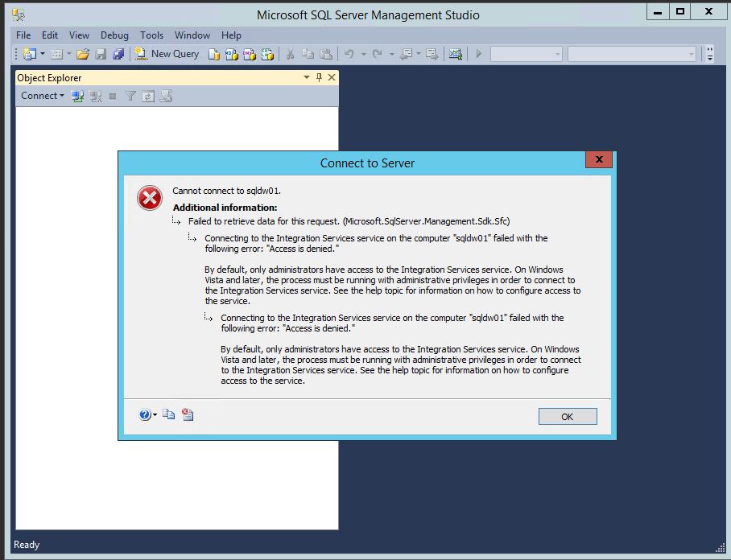Click the Connect Object Explorer icon
Image resolution: width=731 pixels, height=560 pixels.
[77, 97]
